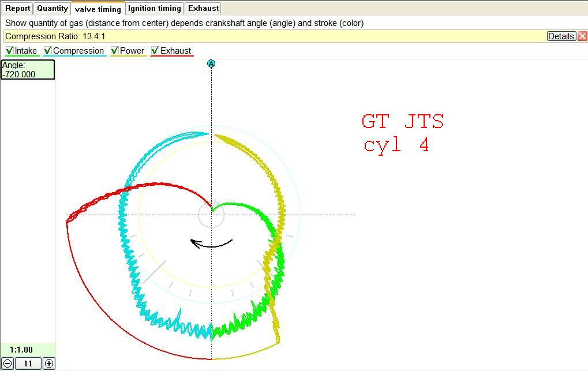Viewport: 588px width, 371px height.
Task: Toggle the Compression stroke checkbox
Action: [x=48, y=50]
